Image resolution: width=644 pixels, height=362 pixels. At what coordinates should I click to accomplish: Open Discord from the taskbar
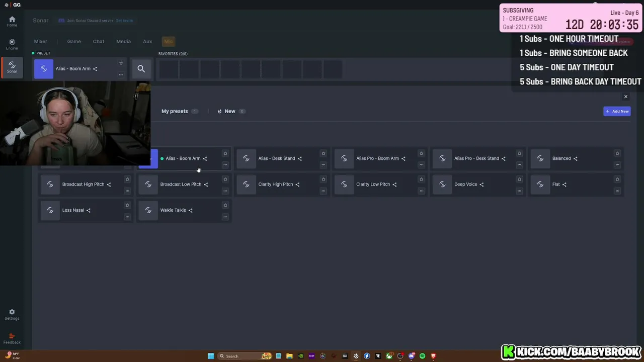click(411, 356)
